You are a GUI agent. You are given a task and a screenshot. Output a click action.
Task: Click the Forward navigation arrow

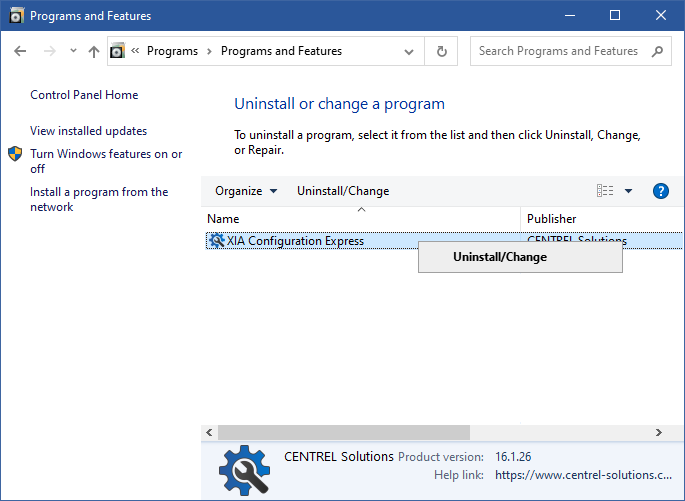pyautogui.click(x=50, y=51)
